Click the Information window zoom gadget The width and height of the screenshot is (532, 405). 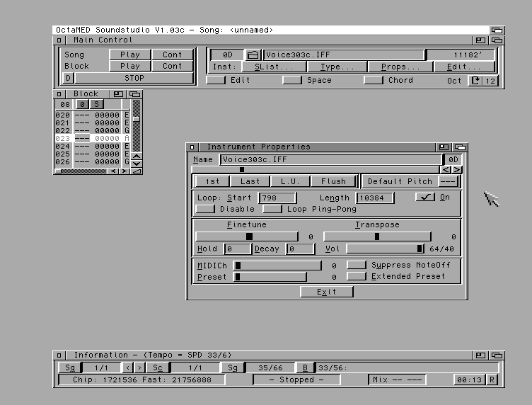tap(480, 355)
